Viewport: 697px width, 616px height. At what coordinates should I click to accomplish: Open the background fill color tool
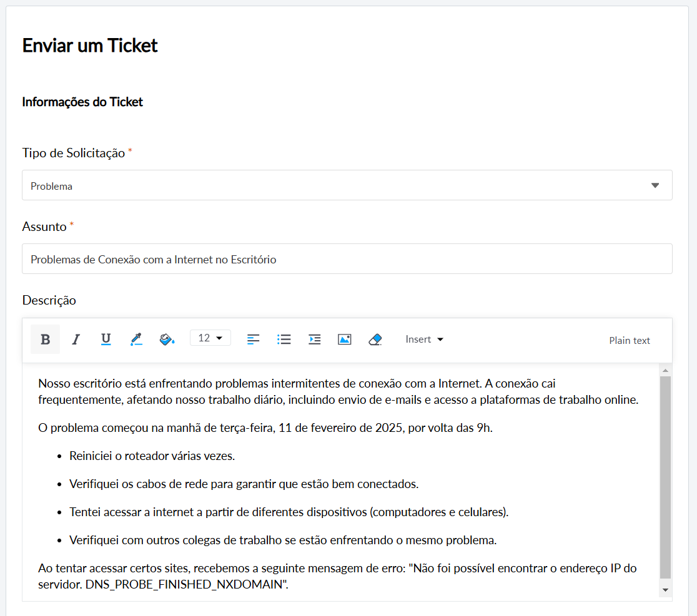click(x=167, y=340)
